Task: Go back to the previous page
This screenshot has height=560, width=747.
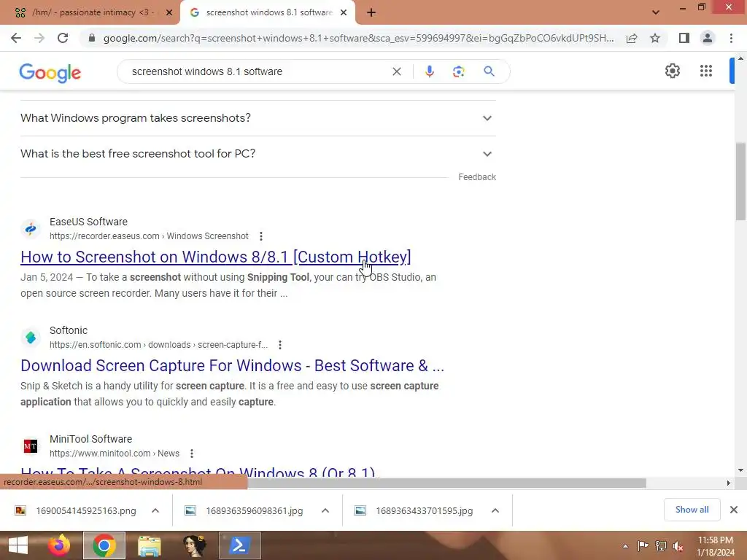Action: (x=16, y=38)
